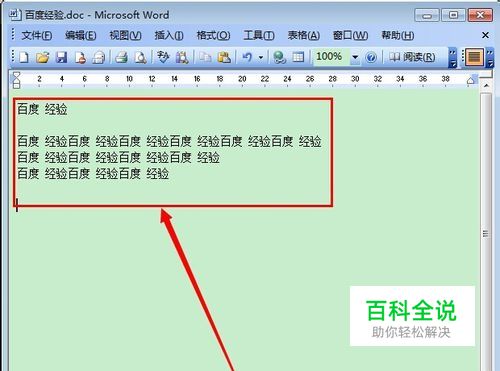Expand the zoom percentage dropdown arrow

click(355, 57)
